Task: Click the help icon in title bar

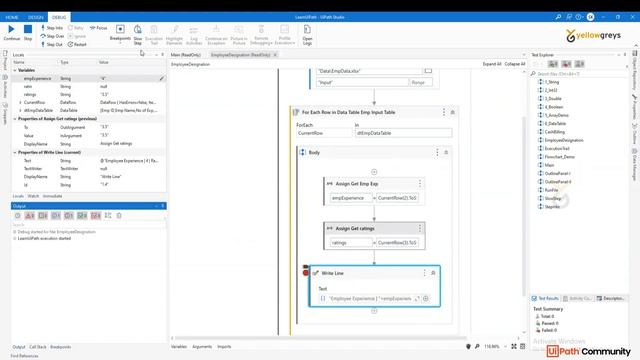Action: click(x=579, y=17)
